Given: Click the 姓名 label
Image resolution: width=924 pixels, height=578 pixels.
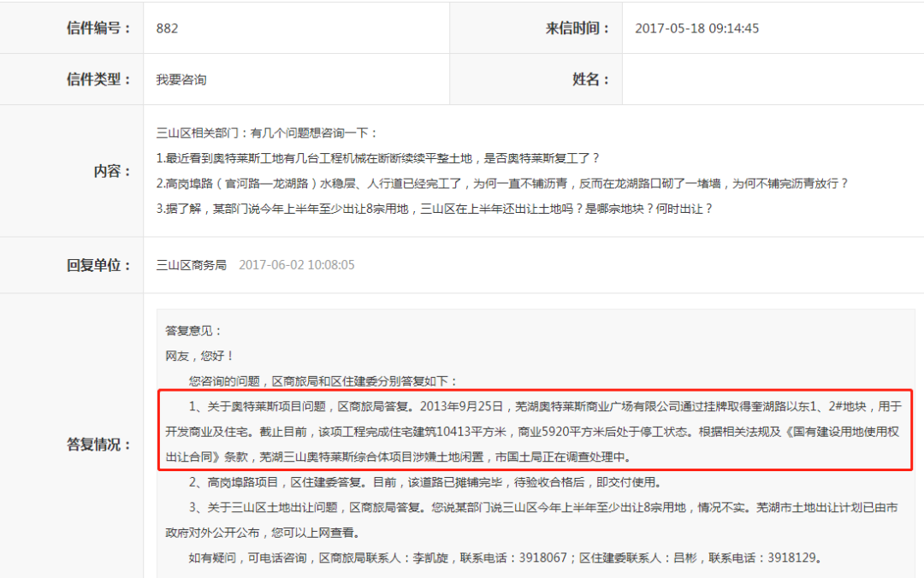Looking at the screenshot, I should [591, 80].
